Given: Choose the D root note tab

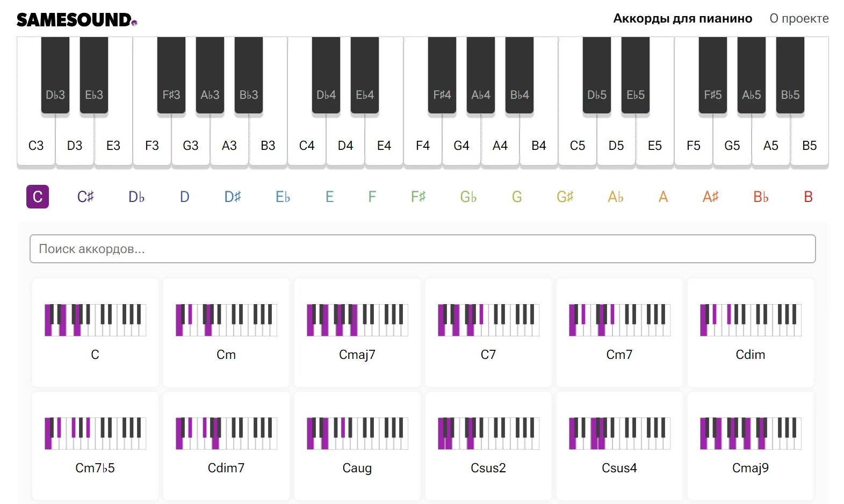Looking at the screenshot, I should [184, 197].
